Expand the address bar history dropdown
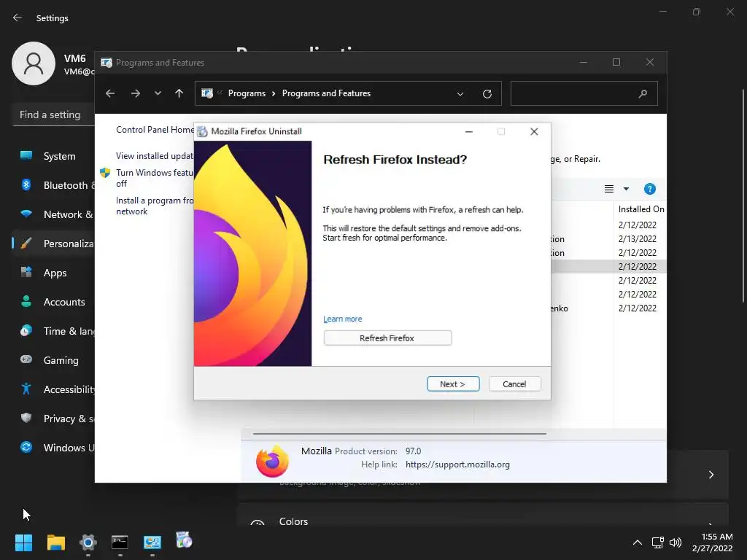This screenshot has width=747, height=560. [x=460, y=94]
